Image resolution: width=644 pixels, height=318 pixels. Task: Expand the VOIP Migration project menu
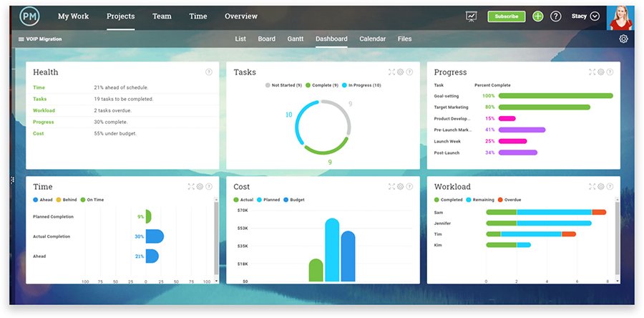click(x=39, y=39)
